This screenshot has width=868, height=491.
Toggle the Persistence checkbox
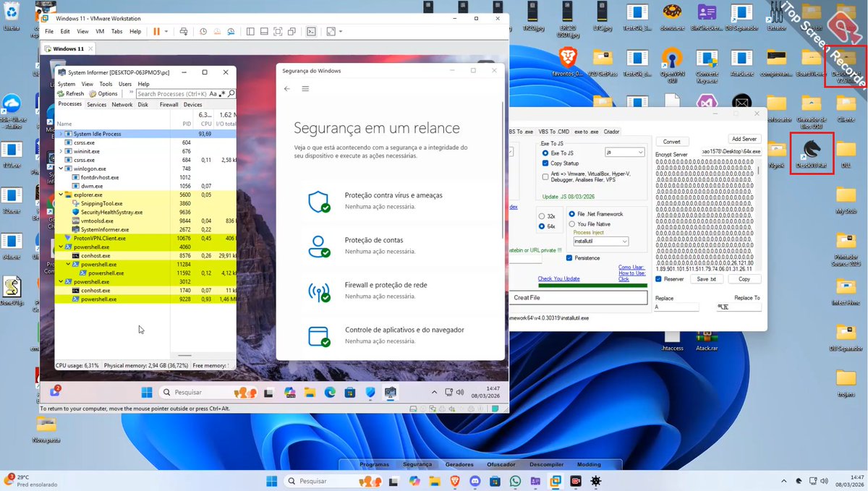point(570,257)
